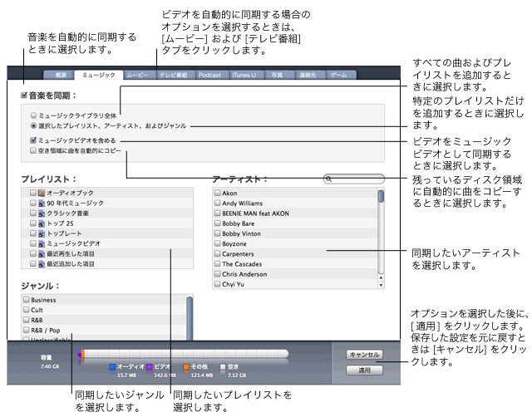Click the ミュージックビデオ playlist icon

42,243
